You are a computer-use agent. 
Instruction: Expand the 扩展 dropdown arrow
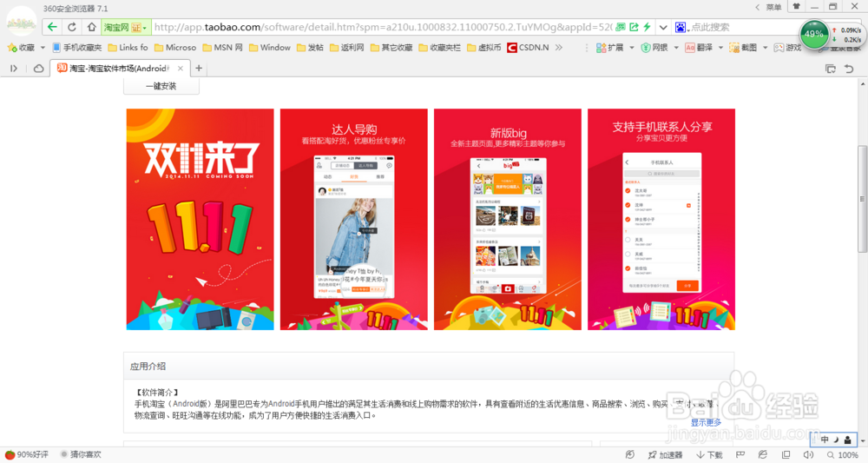[632, 48]
